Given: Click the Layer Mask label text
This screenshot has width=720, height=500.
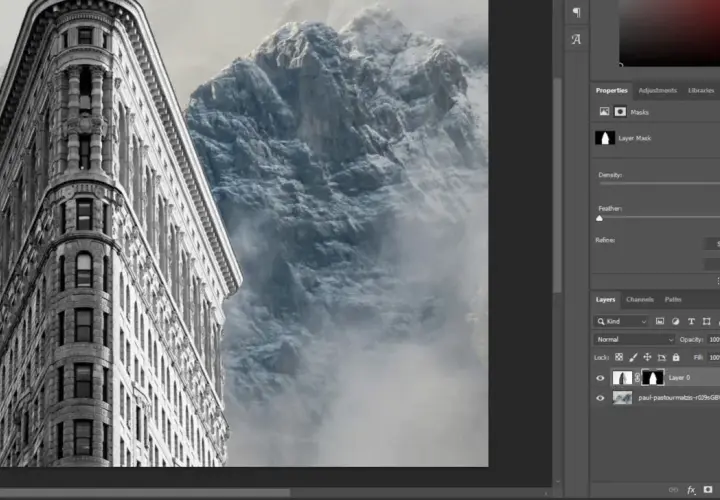Looking at the screenshot, I should tap(634, 138).
